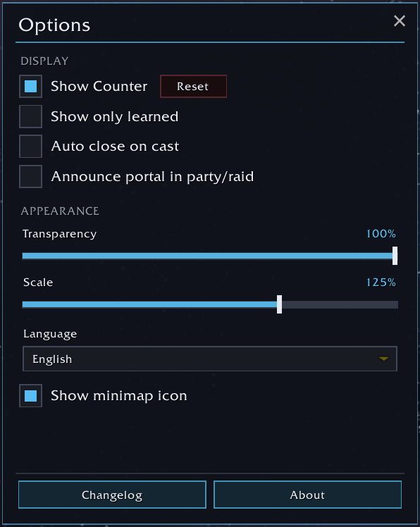The height and width of the screenshot is (527, 420).
Task: Toggle Announce portal in party/raid
Action: coord(30,176)
